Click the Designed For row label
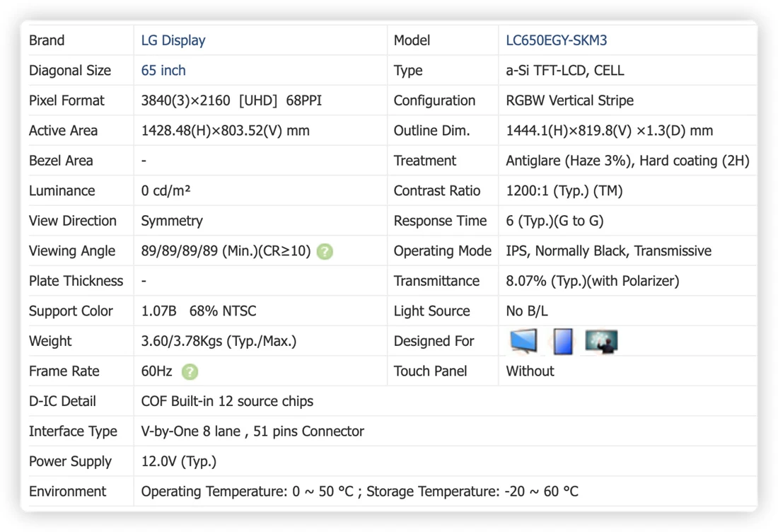Screen dimensions: 778x532 point(434,342)
